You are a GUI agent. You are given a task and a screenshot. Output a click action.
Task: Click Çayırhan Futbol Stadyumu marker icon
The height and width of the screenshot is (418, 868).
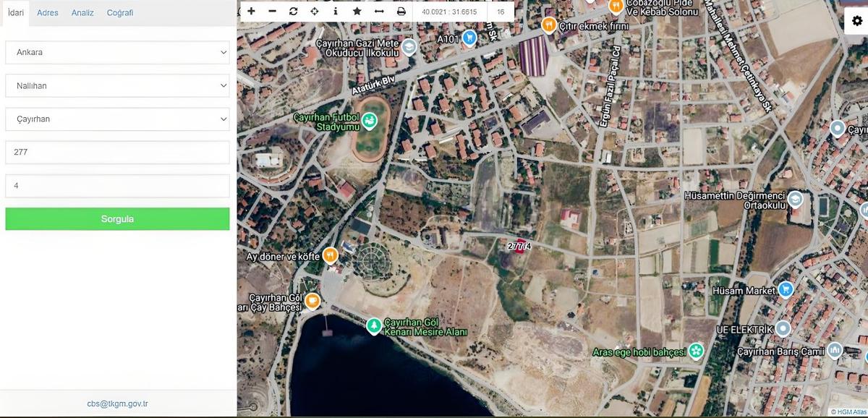[370, 121]
